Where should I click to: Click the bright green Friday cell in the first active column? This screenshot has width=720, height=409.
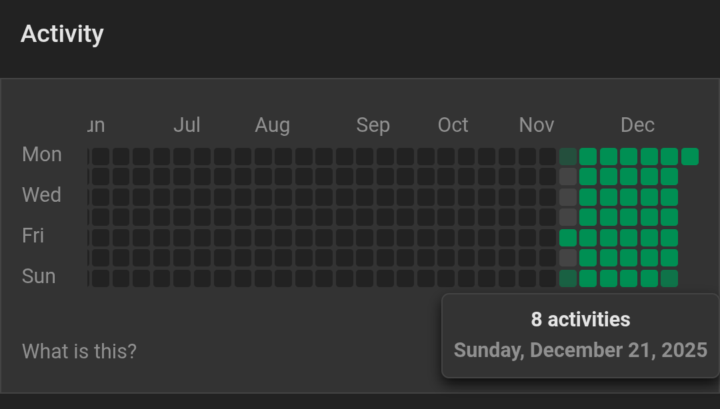point(568,237)
